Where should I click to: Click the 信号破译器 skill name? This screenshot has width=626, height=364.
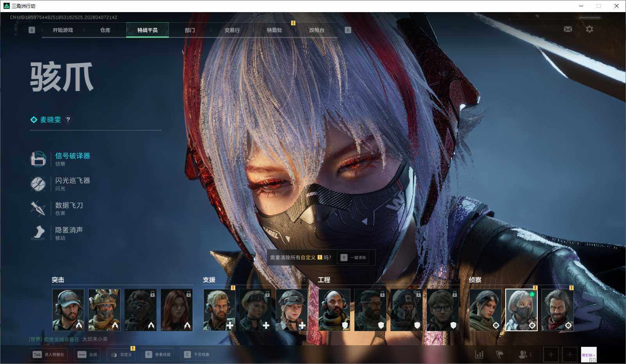click(73, 156)
